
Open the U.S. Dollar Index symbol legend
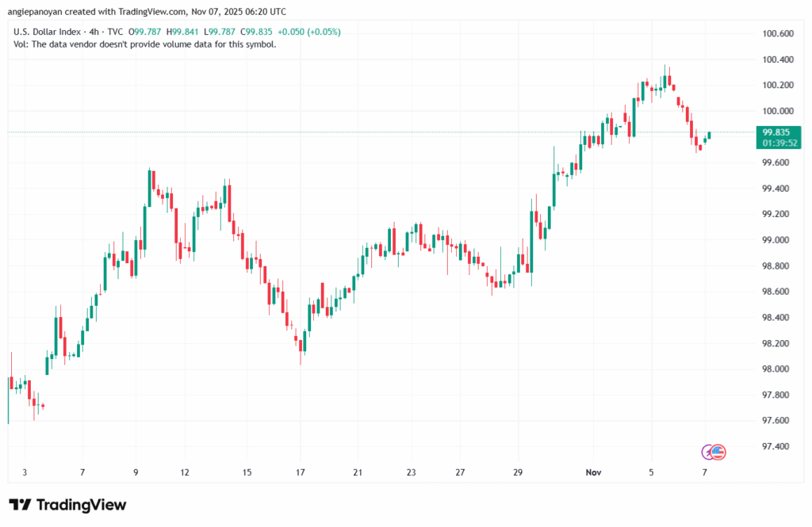(x=49, y=32)
